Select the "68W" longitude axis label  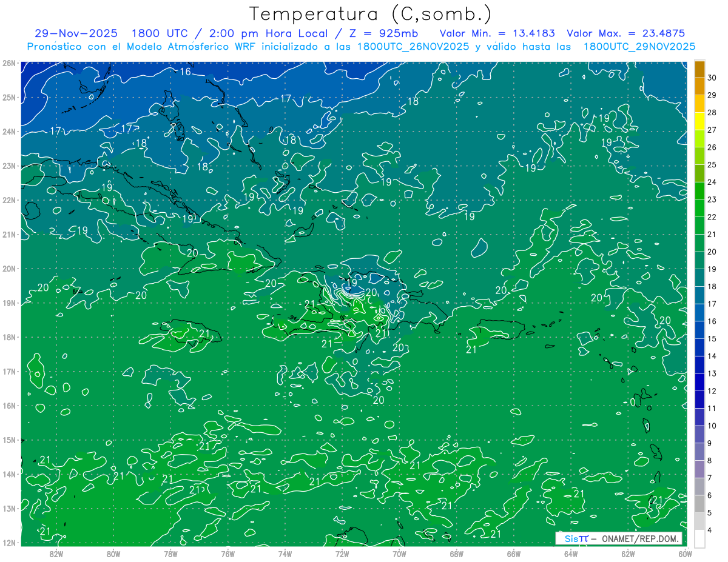457,554
